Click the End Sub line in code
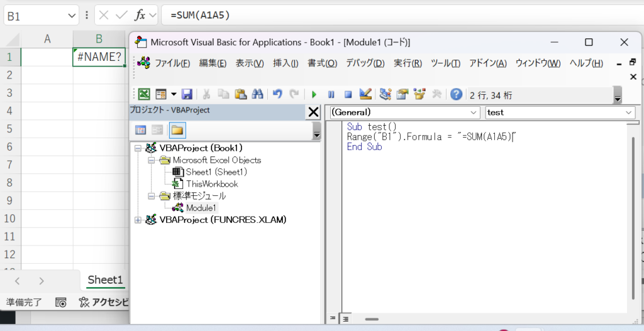This screenshot has width=644, height=331. point(364,147)
